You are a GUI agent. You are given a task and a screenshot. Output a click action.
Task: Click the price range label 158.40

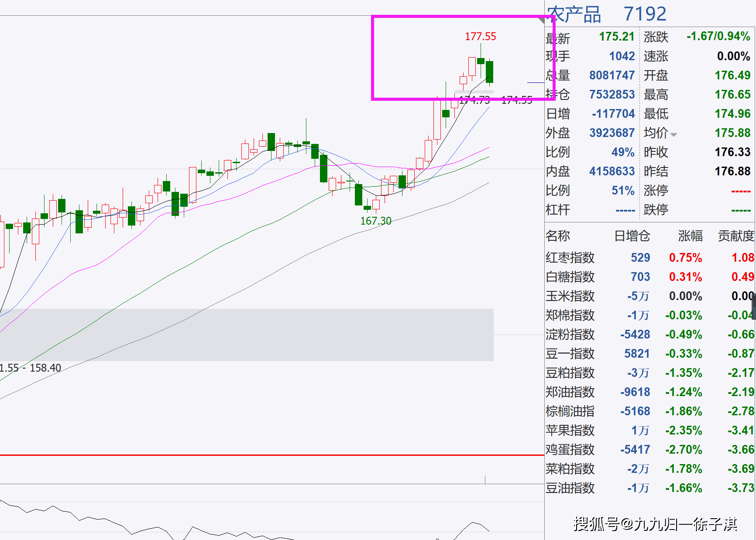tap(45, 368)
